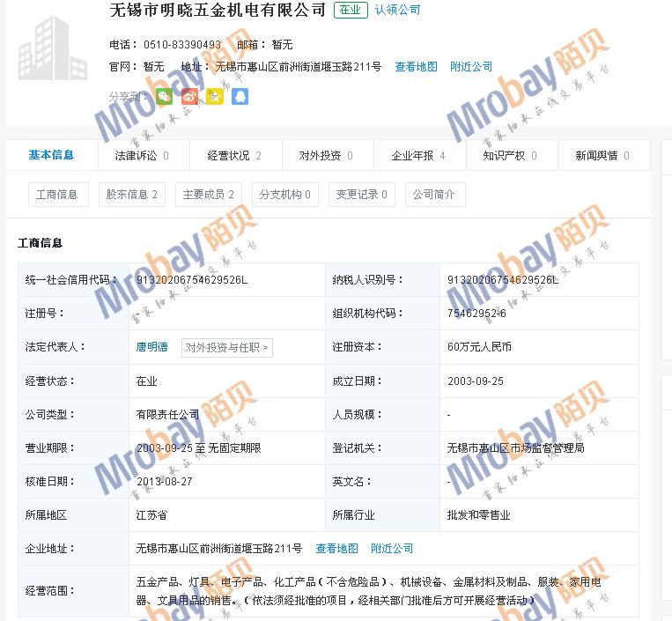Click the yellow QQ Zone star icon

pyautogui.click(x=215, y=97)
